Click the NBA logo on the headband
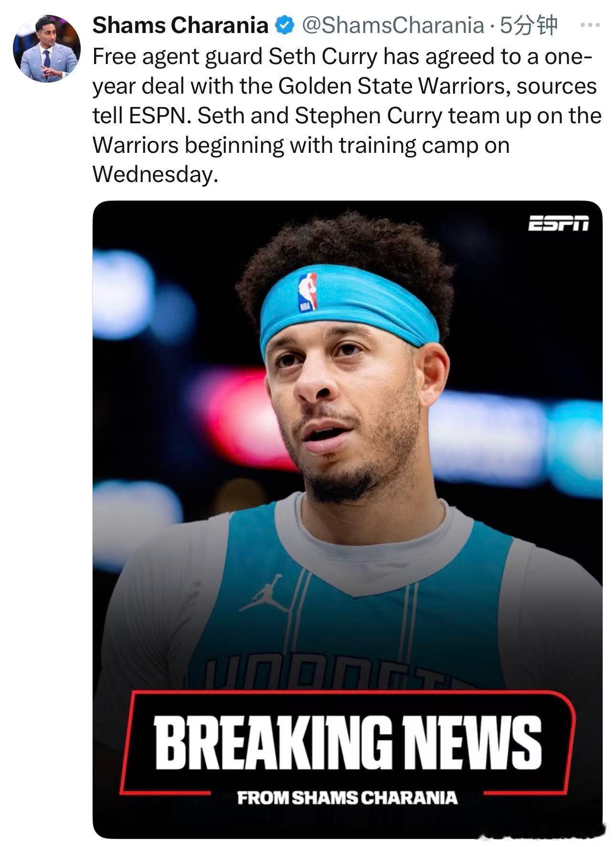Image resolution: width=616 pixels, height=847 pixels. 308,292
